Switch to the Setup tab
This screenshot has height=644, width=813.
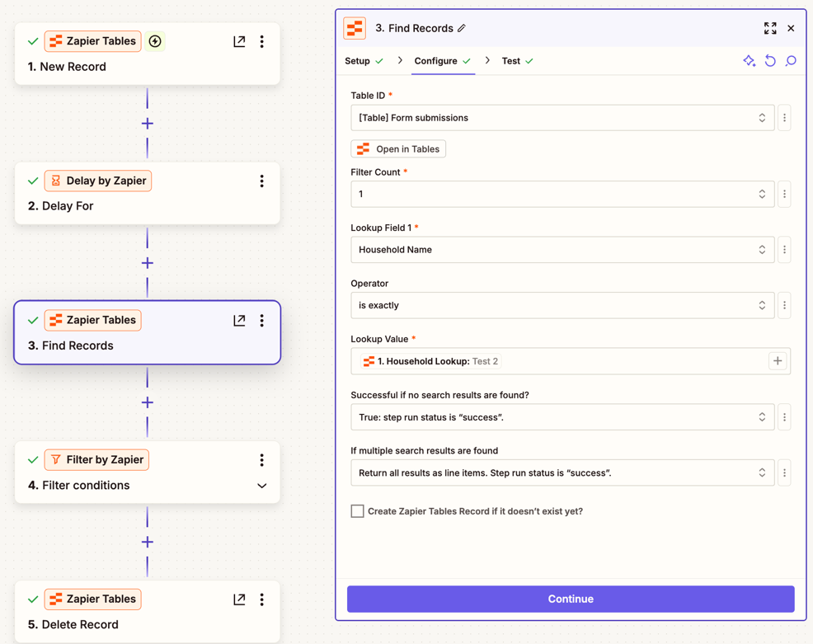point(364,61)
